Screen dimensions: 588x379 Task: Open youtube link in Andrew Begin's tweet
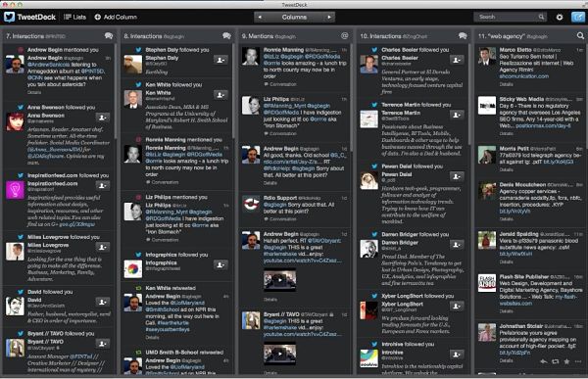click(x=302, y=261)
